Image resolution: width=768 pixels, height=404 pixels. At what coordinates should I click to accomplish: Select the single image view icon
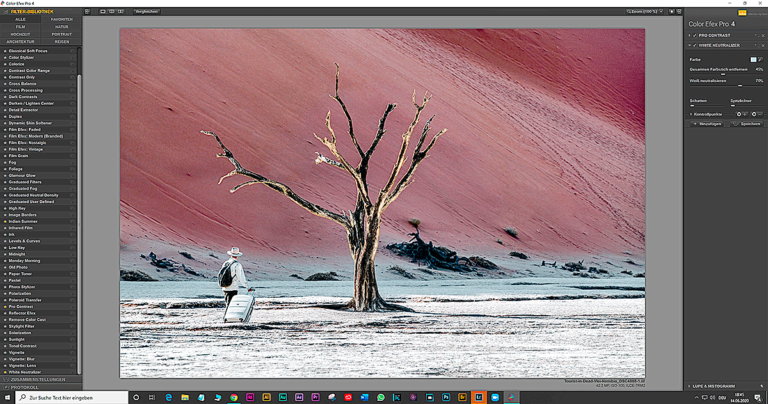coord(104,11)
